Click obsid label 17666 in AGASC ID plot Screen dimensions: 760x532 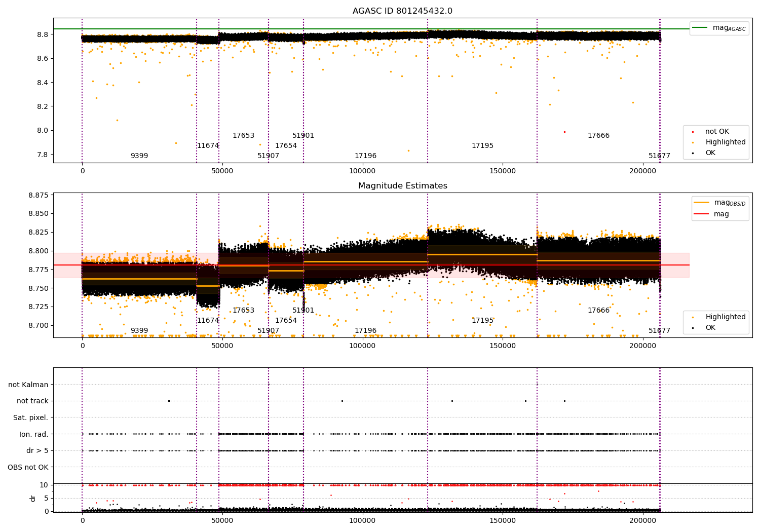pos(598,136)
